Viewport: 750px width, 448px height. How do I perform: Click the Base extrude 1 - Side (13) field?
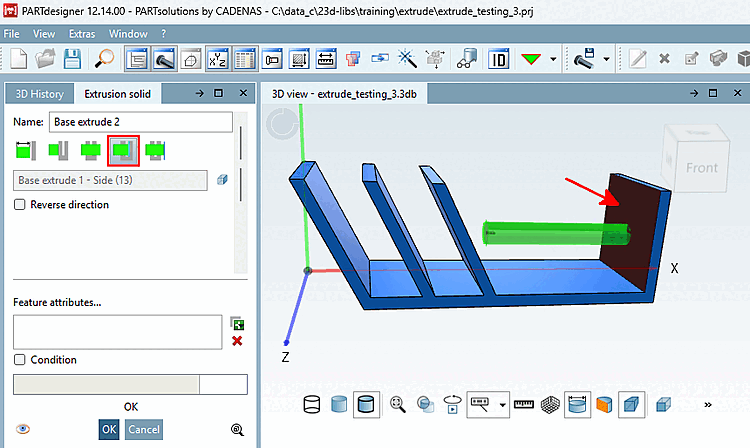(110, 180)
